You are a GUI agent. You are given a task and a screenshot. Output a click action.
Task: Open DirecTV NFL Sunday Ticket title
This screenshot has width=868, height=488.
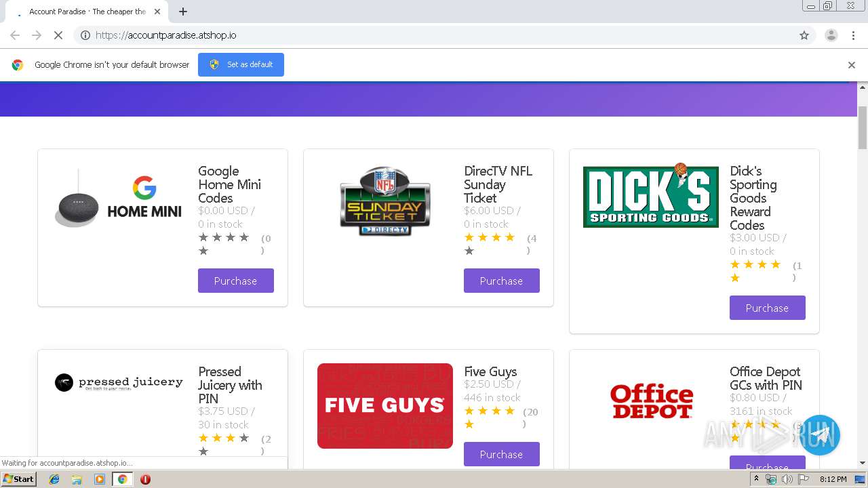pyautogui.click(x=498, y=184)
